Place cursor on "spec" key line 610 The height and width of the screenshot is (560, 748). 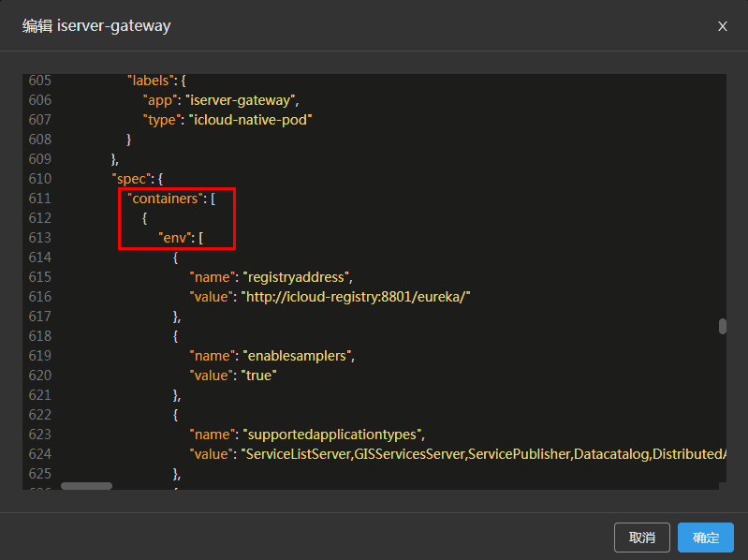coord(131,180)
